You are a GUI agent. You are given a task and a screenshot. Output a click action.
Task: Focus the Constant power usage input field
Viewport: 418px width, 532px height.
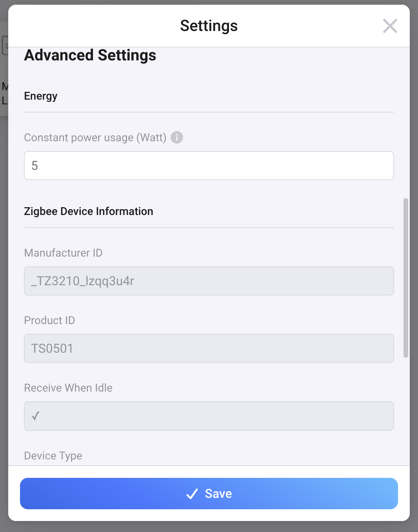209,166
